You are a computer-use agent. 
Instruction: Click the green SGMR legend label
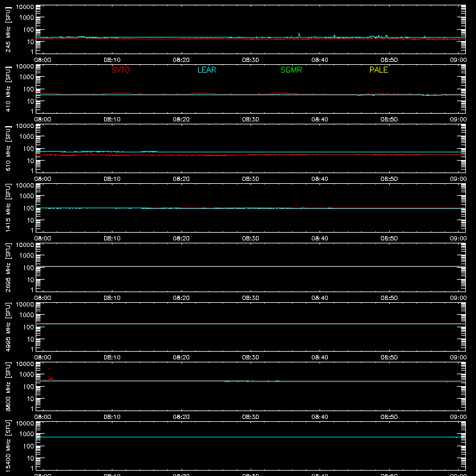click(291, 70)
